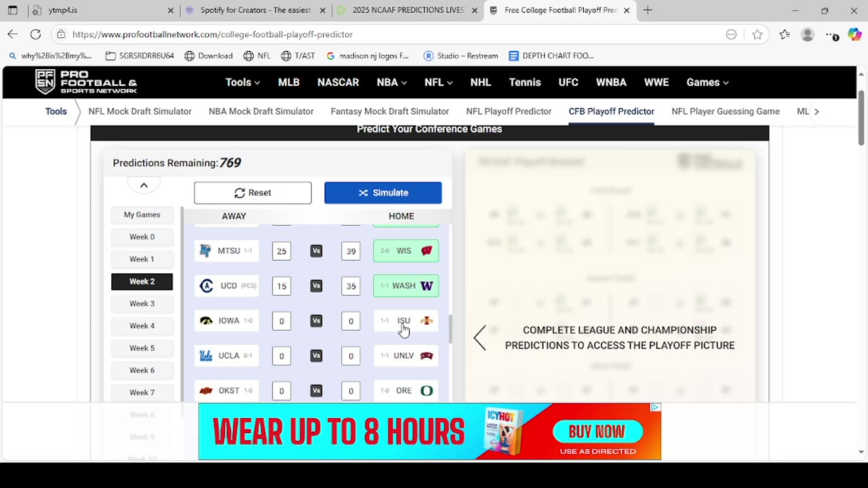
Task: Open the Copilot sidebar icon
Action: [854, 34]
